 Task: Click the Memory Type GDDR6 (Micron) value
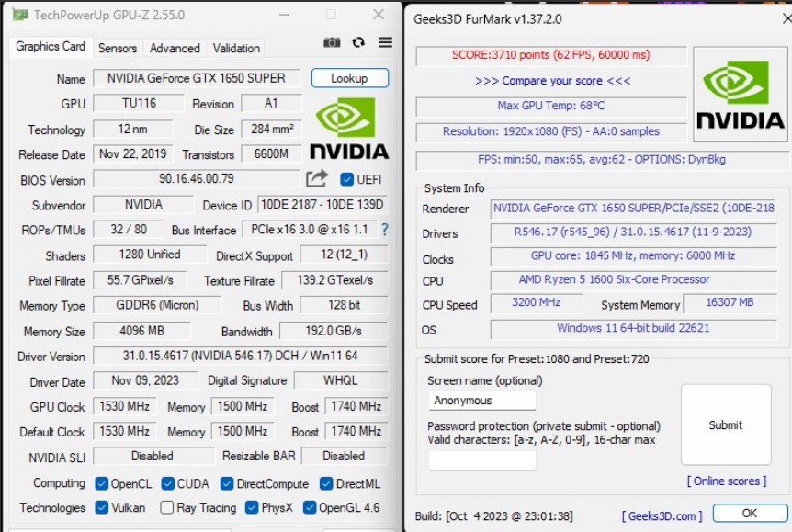(157, 305)
